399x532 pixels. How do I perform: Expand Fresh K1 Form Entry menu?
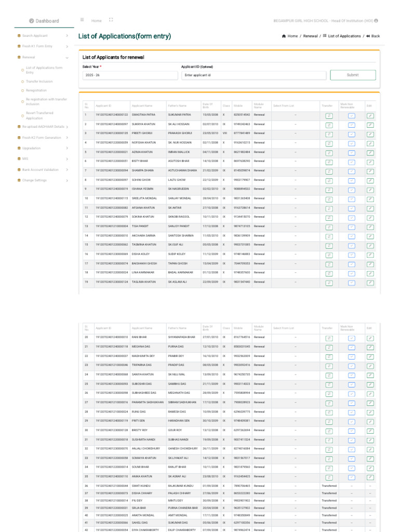[43, 46]
